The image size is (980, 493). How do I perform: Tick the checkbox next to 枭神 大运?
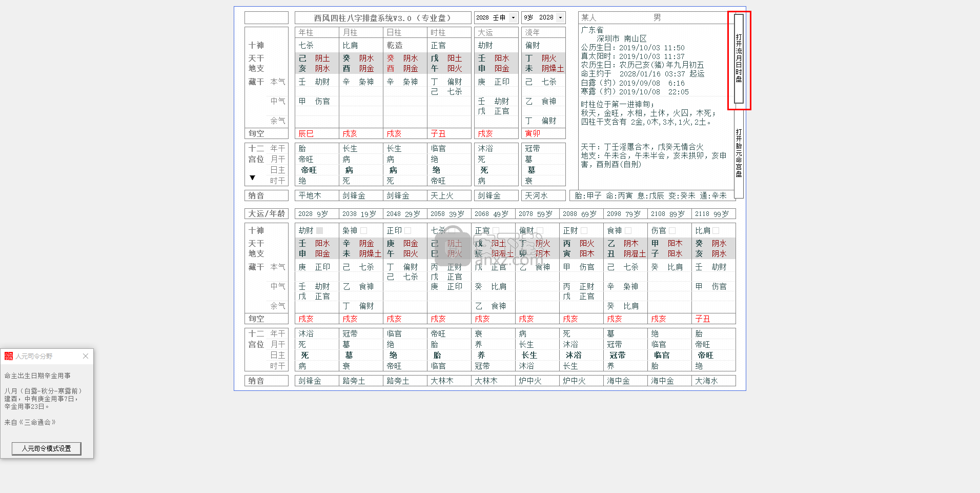tap(364, 231)
